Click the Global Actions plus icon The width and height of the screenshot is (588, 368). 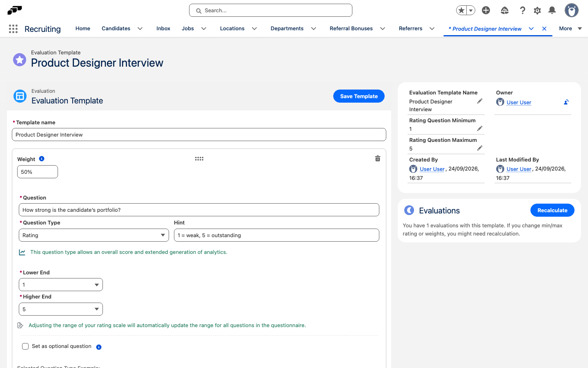tap(486, 10)
